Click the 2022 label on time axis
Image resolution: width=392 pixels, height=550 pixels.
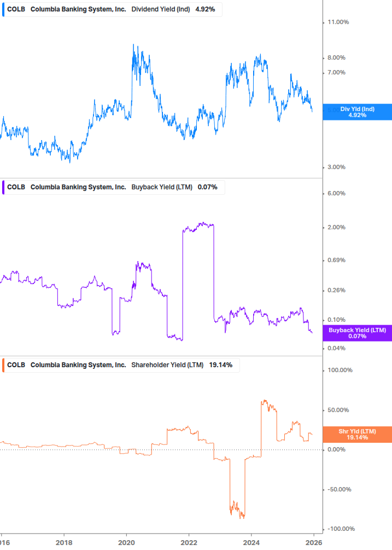click(x=189, y=543)
